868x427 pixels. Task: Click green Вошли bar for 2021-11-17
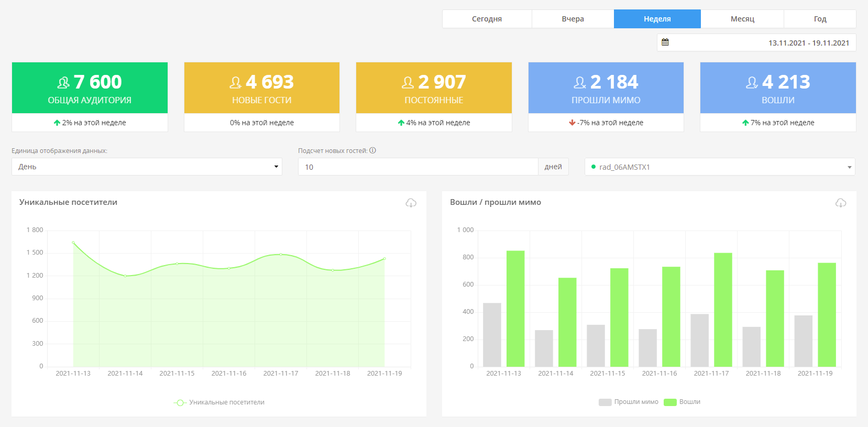[x=723, y=310]
